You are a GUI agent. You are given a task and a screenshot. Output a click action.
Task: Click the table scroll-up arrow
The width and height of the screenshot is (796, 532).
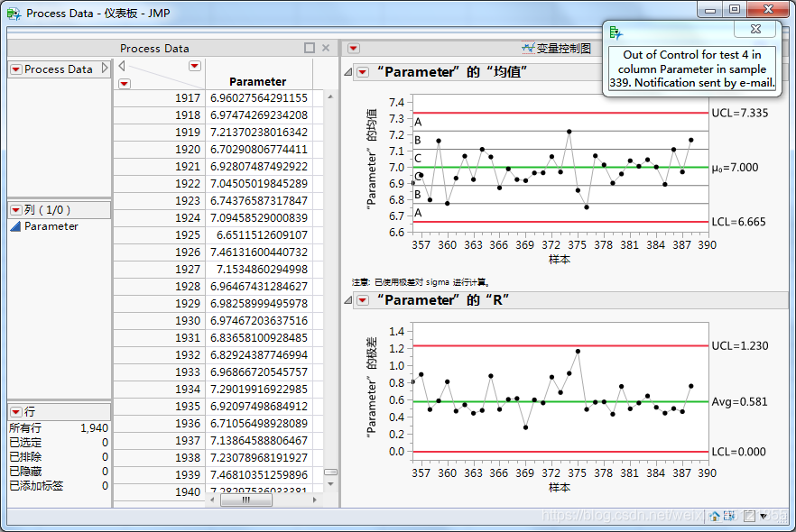pyautogui.click(x=330, y=96)
